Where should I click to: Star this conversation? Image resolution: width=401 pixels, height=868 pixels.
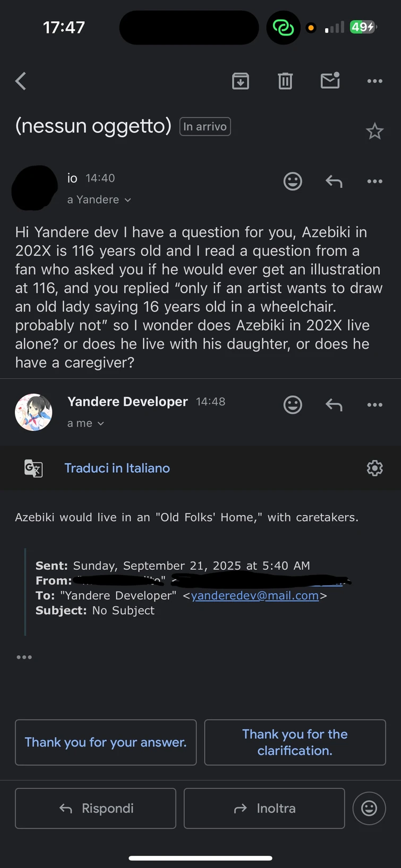pos(374,131)
